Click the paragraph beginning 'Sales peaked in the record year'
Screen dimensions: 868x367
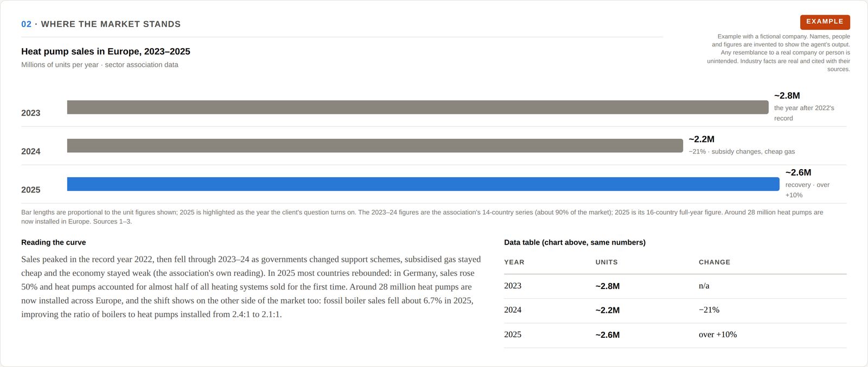tap(251, 287)
